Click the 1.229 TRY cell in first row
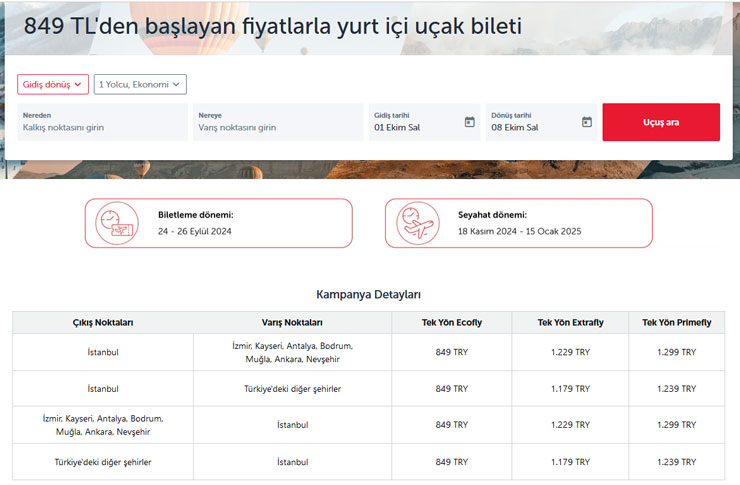The width and height of the screenshot is (740, 485). 571,352
